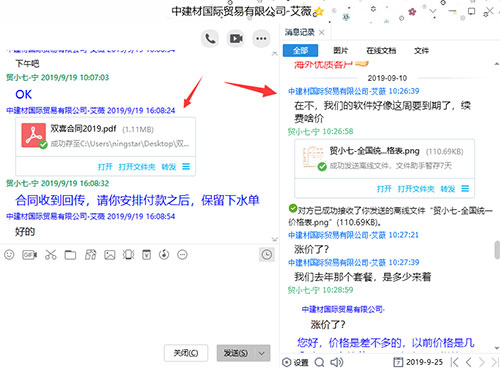This screenshot has width=500, height=369.
Task: Click the file name 双喜合同2019.pdf
Action: click(83, 129)
